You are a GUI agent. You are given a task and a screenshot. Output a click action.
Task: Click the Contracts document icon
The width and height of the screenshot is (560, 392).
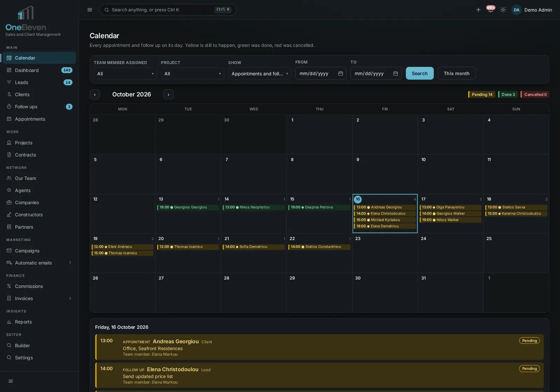9,155
